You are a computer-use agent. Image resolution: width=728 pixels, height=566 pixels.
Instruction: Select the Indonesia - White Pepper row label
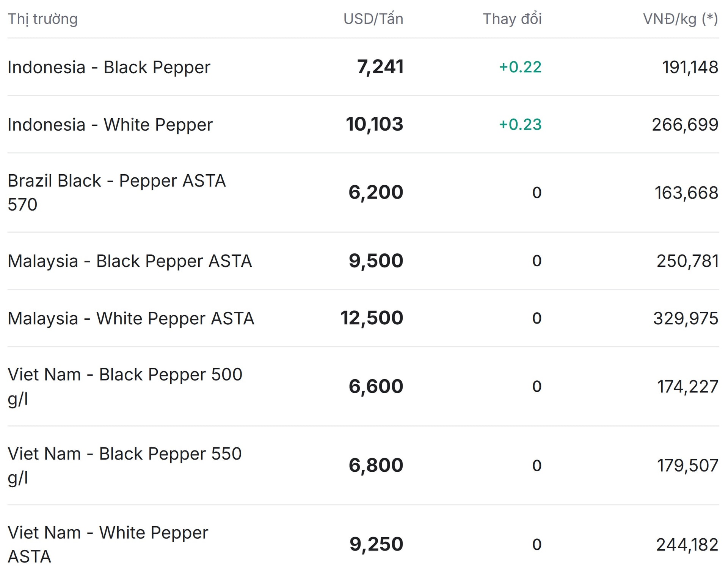tap(110, 125)
